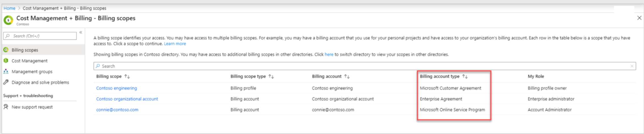
Task: Click the Cost Management sidebar icon
Action: [x=6, y=61]
